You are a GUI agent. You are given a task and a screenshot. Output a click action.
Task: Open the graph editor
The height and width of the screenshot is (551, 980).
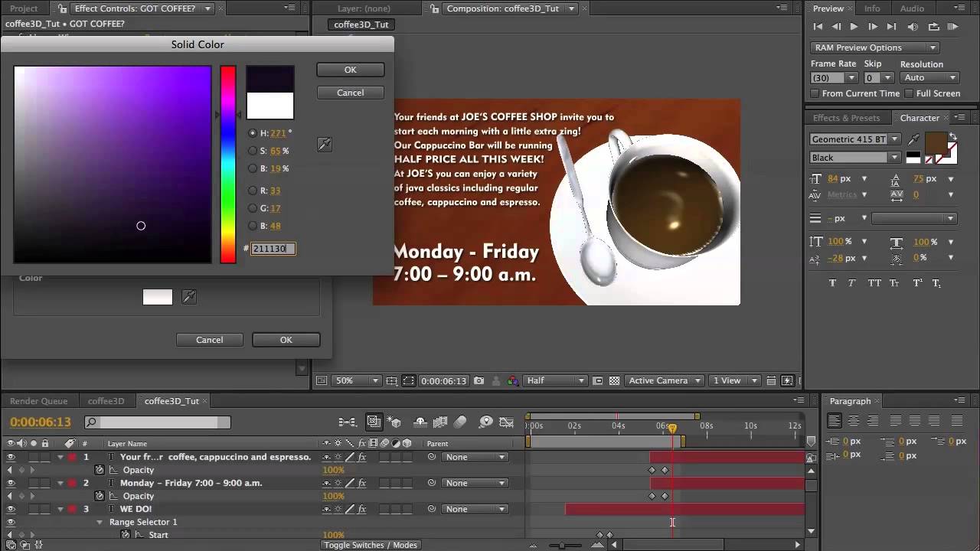[506, 422]
